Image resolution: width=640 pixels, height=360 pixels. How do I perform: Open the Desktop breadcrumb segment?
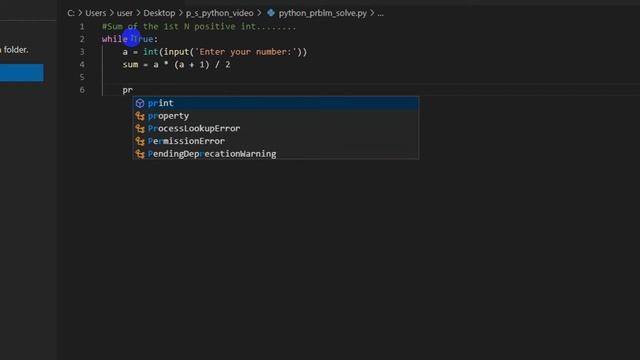click(x=159, y=13)
